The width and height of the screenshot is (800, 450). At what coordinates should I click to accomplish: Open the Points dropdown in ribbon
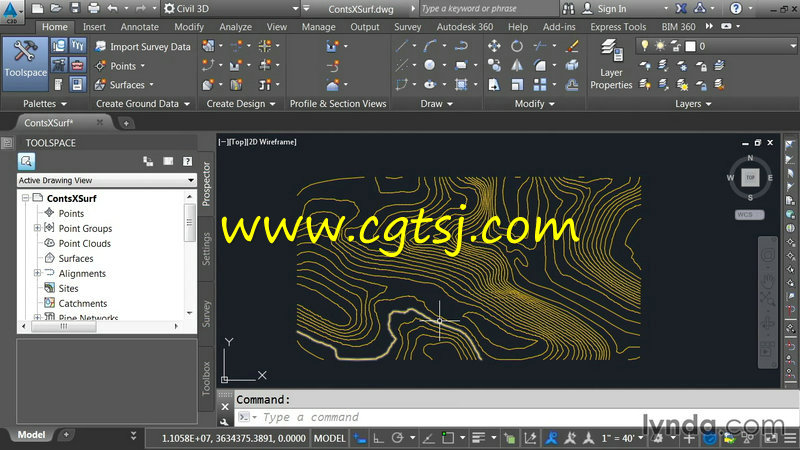click(x=120, y=66)
